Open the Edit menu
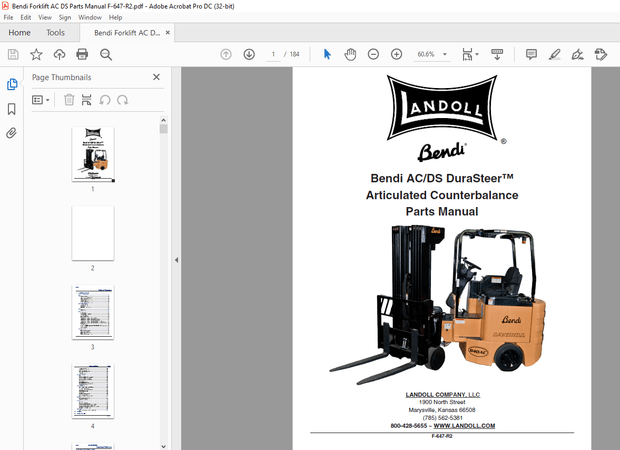 tap(26, 17)
